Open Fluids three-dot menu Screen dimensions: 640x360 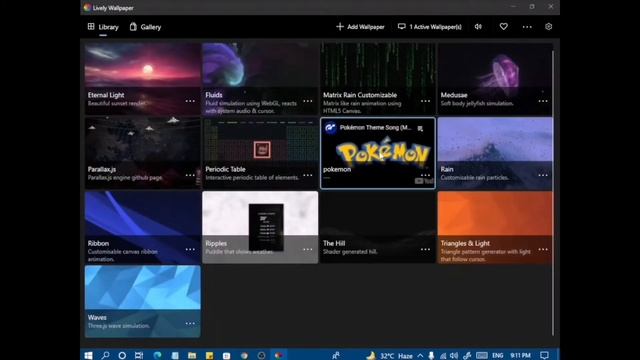coord(308,101)
